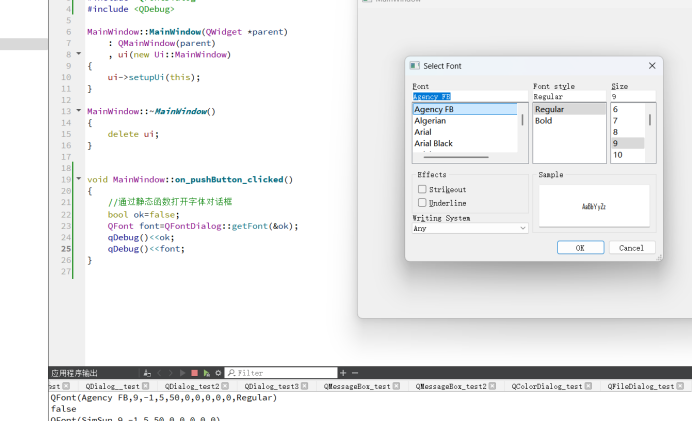This screenshot has height=421, width=692.
Task: Close the QMessageBox_test2 output tab
Action: tap(493, 386)
